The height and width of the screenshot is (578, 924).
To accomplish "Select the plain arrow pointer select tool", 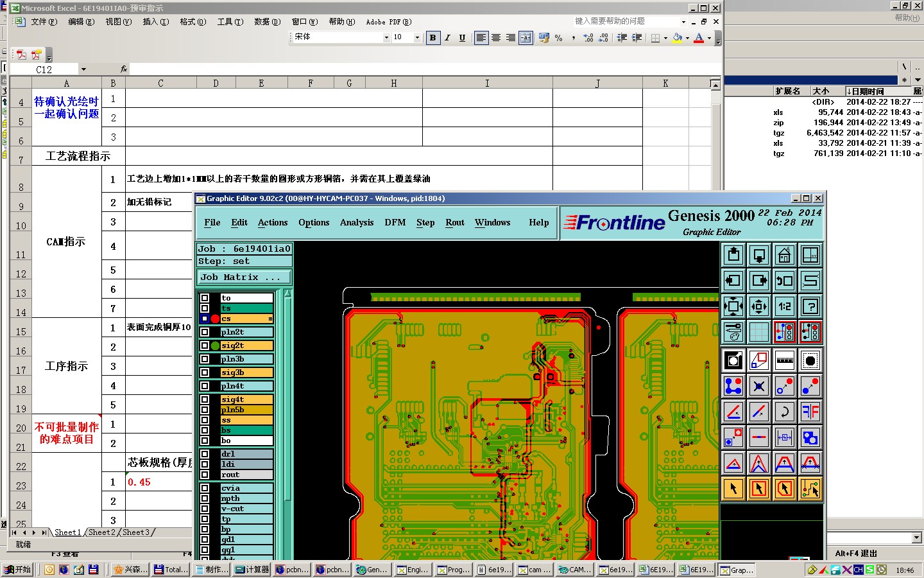I will pos(733,489).
